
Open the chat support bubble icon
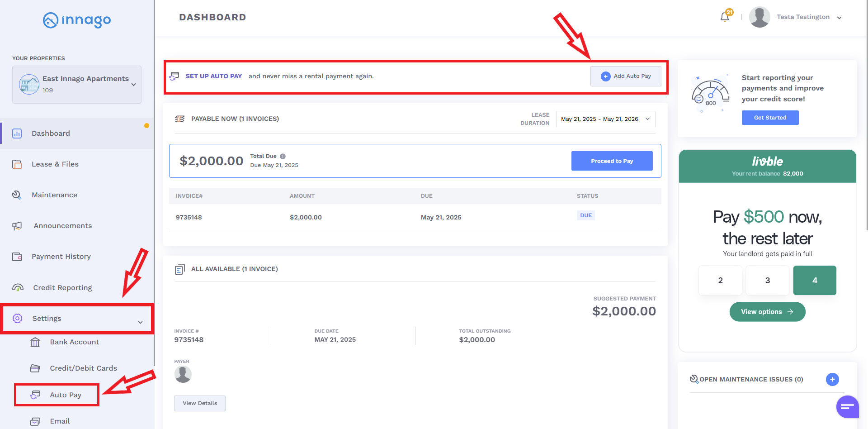847,406
